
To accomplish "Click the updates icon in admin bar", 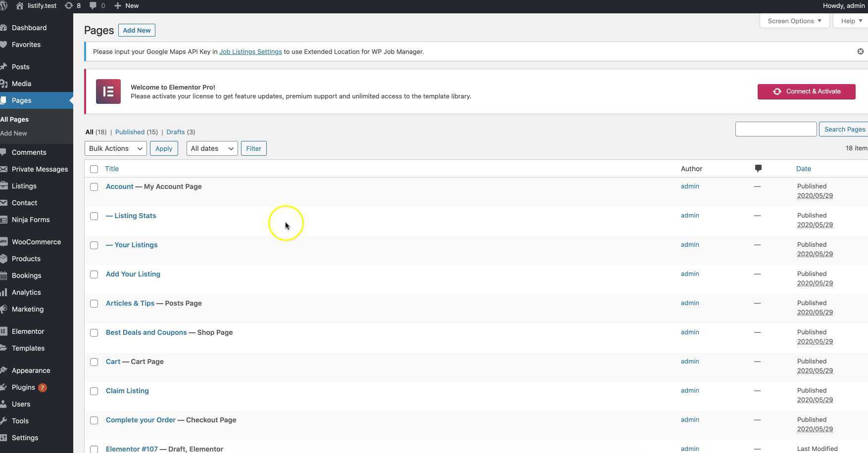I will (x=68, y=6).
